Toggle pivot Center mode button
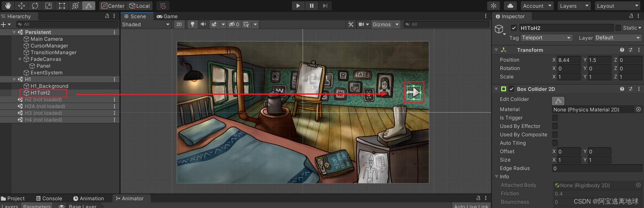 [x=113, y=6]
